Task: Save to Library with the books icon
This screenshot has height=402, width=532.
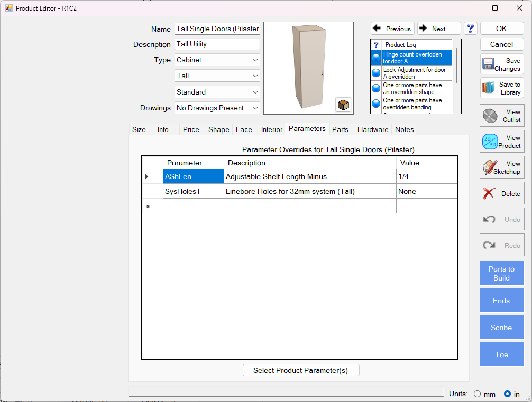Action: point(501,88)
